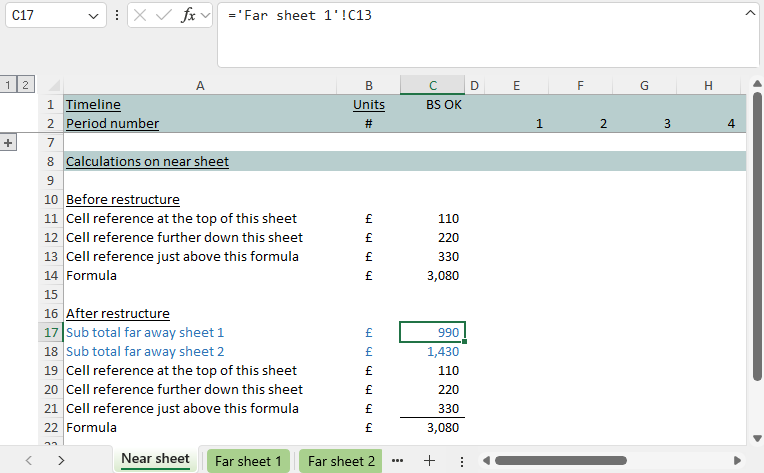Screen dimensions: 764x473
Task: Click the scrollbar right arrow
Action: click(x=738, y=461)
